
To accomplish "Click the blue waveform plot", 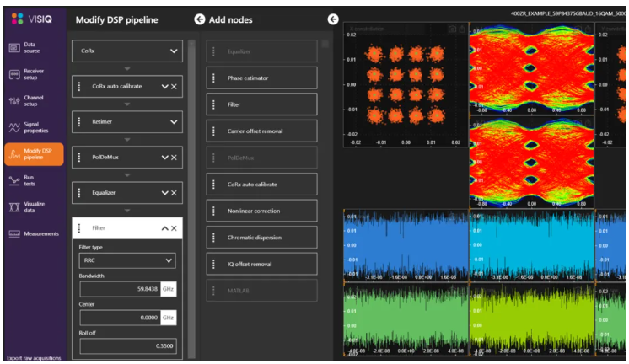I will click(406, 245).
